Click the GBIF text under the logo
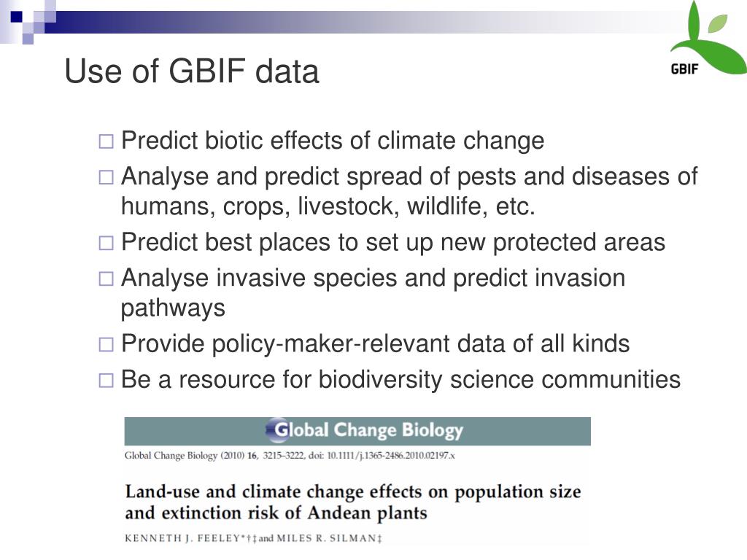Viewport: 747px width, 560px height. (x=684, y=69)
